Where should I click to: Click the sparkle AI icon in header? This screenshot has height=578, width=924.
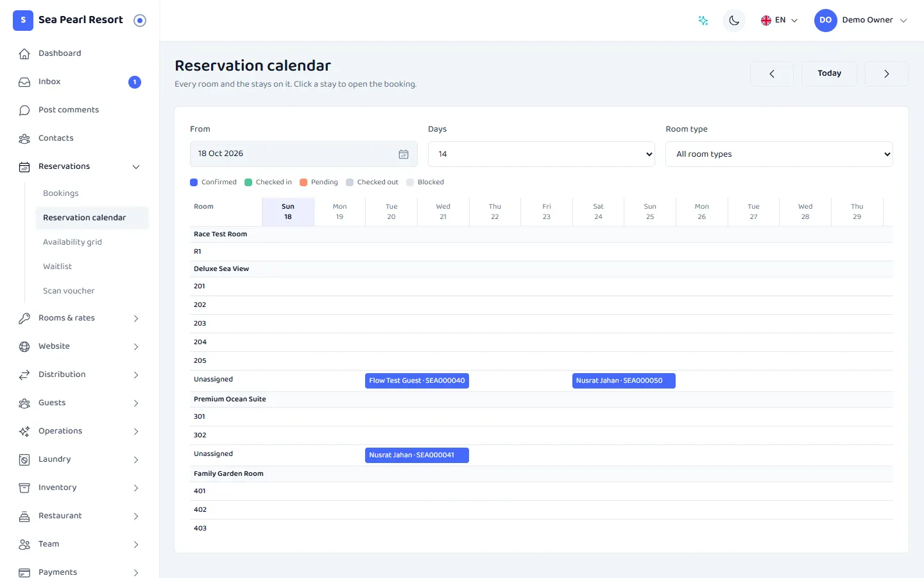click(703, 21)
